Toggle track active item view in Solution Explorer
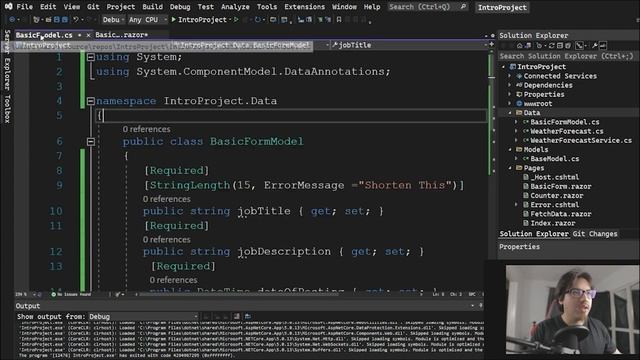This screenshot has width=640, height=360. (x=579, y=46)
